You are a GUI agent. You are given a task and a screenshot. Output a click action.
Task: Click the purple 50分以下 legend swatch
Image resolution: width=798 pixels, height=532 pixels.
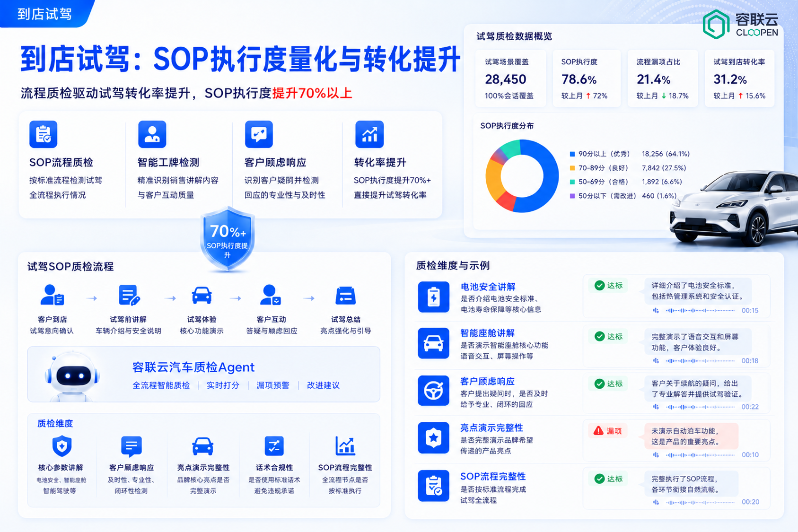click(x=572, y=196)
